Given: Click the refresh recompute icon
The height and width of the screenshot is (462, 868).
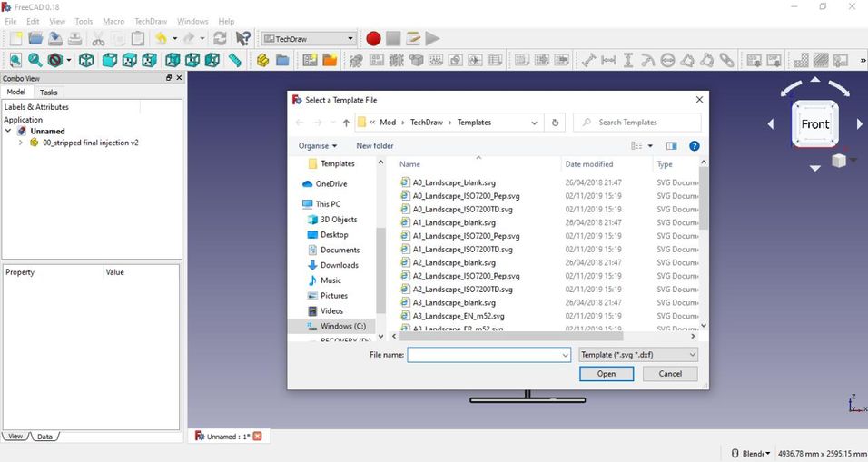Looking at the screenshot, I should click(220, 39).
